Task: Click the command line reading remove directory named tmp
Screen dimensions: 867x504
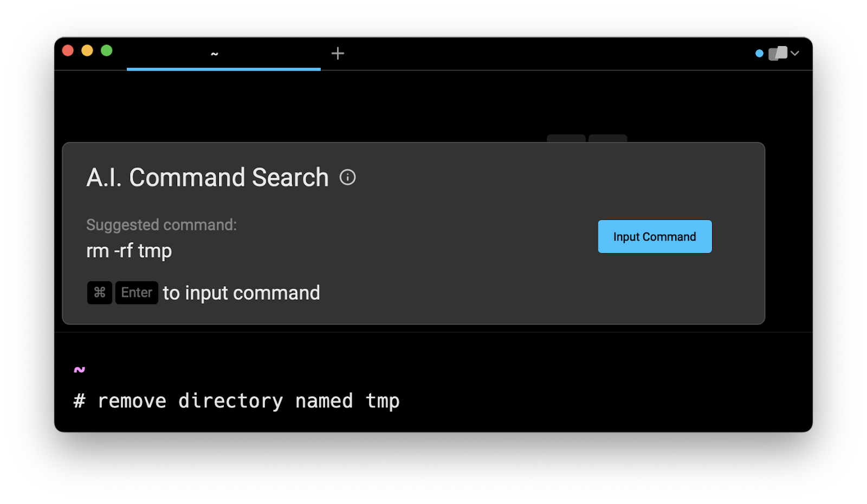Action: (x=236, y=400)
